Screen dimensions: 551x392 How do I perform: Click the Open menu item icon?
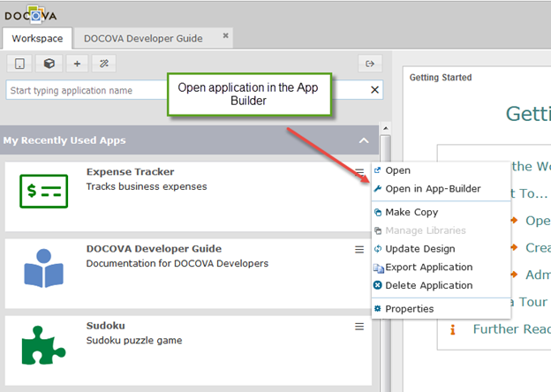(377, 170)
